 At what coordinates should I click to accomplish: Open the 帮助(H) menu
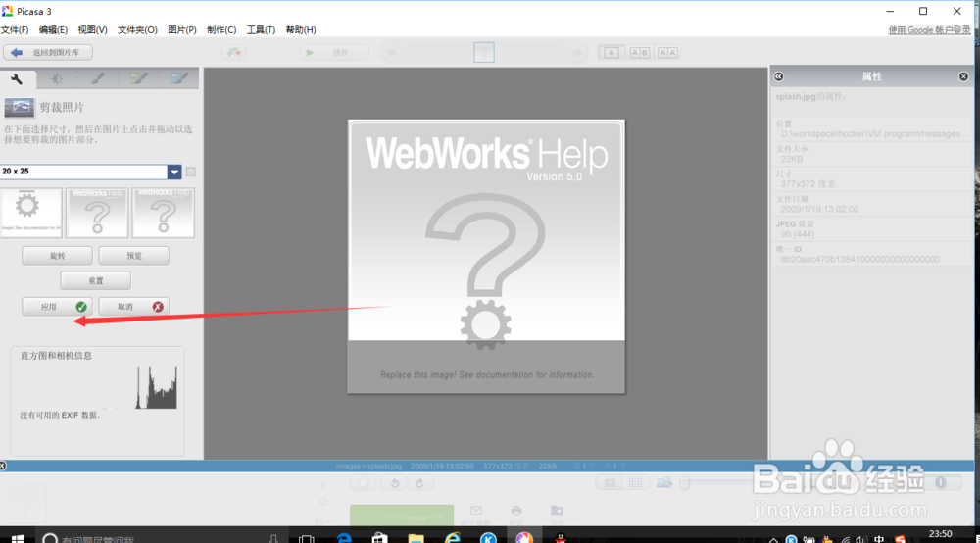(x=301, y=30)
